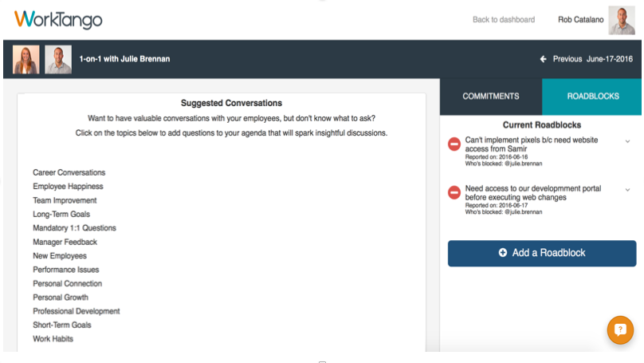Expand the website access roadblock chevron

click(x=627, y=141)
